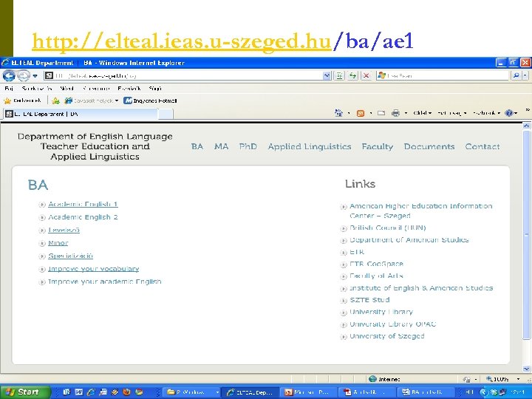The image size is (532, 399).
Task: Open recent pages dropdown next to Forward
Action: pos(35,75)
